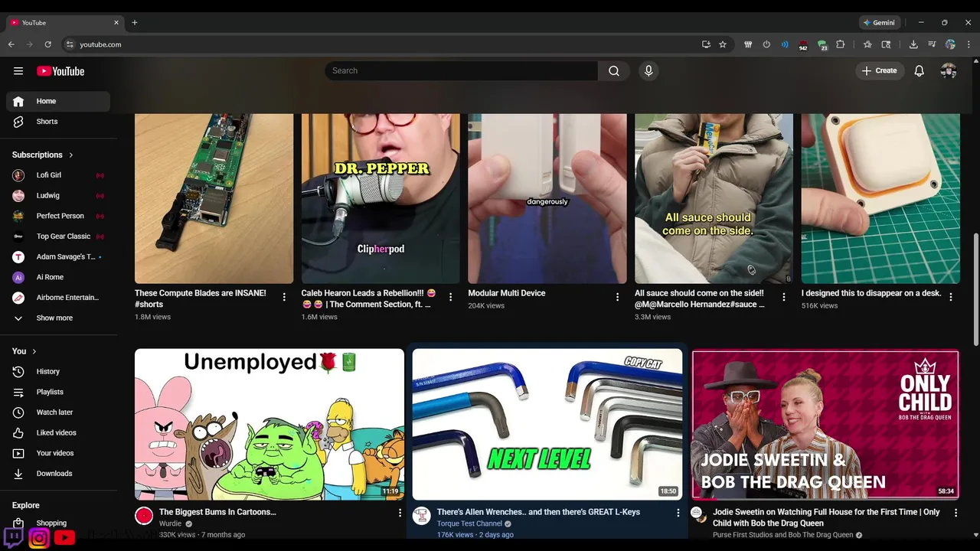Open Downloads in the YouTube sidebar
980x551 pixels.
(58, 474)
